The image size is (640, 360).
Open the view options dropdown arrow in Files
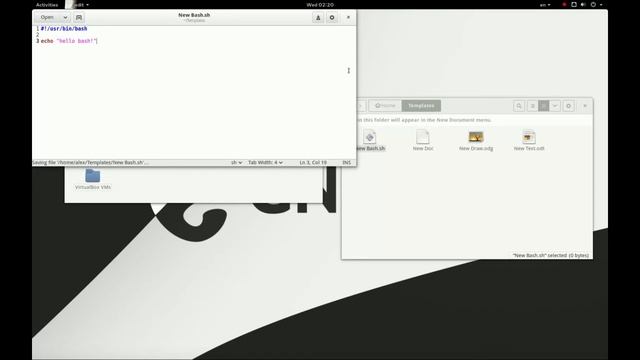(555, 106)
